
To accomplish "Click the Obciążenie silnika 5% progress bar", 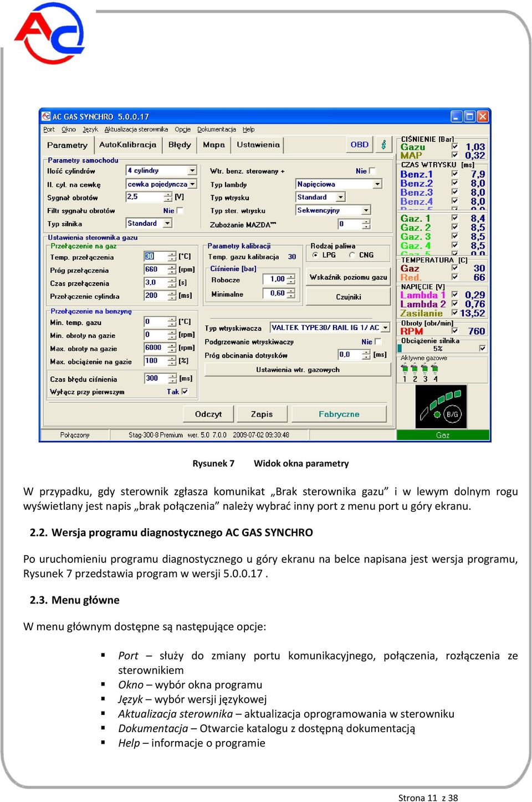I will click(x=438, y=348).
